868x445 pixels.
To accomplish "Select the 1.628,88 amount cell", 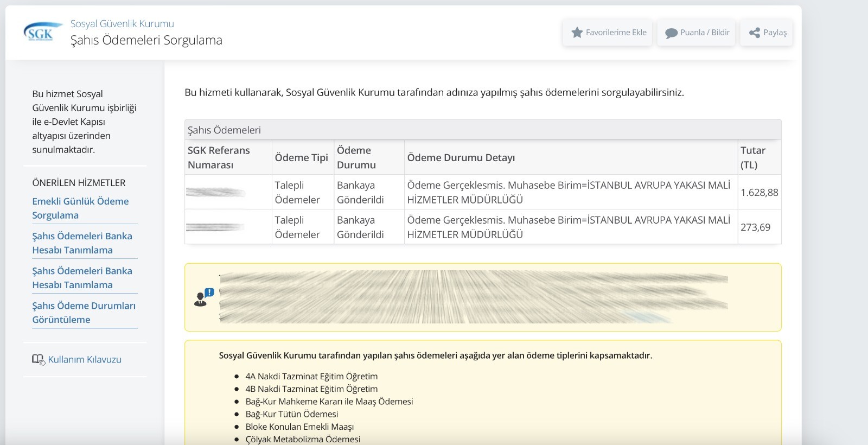I will coord(759,193).
